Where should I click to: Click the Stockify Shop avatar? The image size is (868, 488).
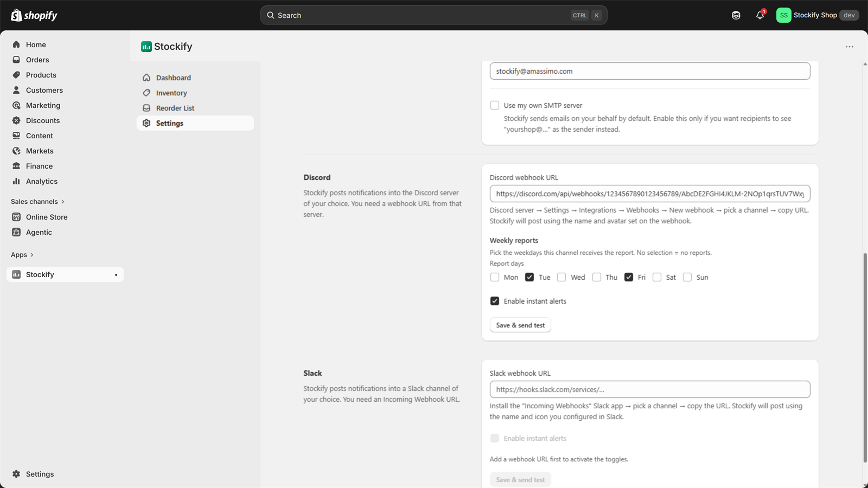[783, 15]
